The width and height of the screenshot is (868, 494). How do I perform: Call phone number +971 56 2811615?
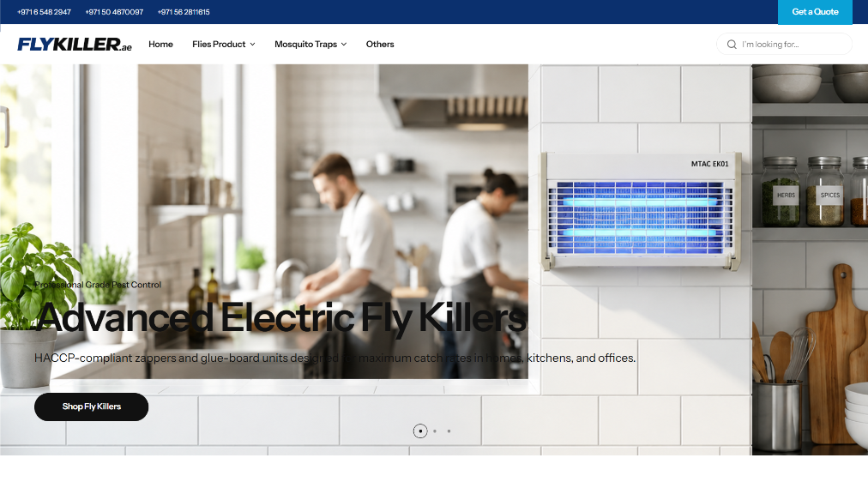coord(184,12)
